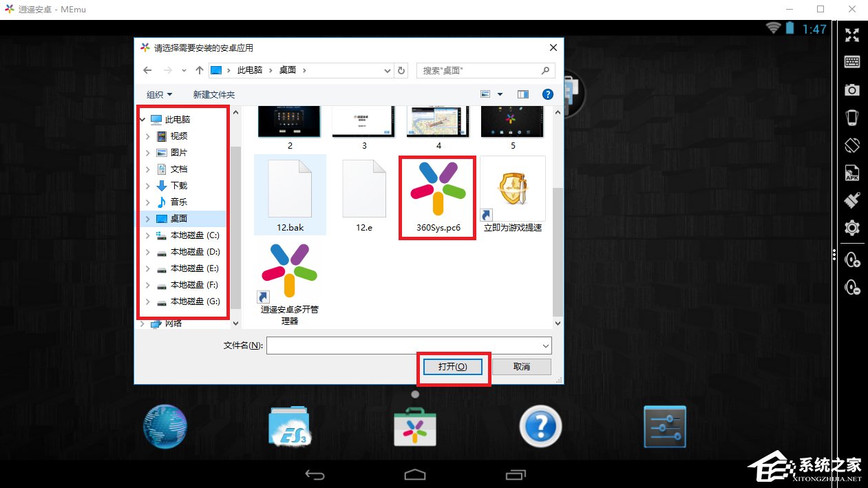Open the 组织 menu
This screenshot has width=868, height=488.
pyautogui.click(x=160, y=94)
